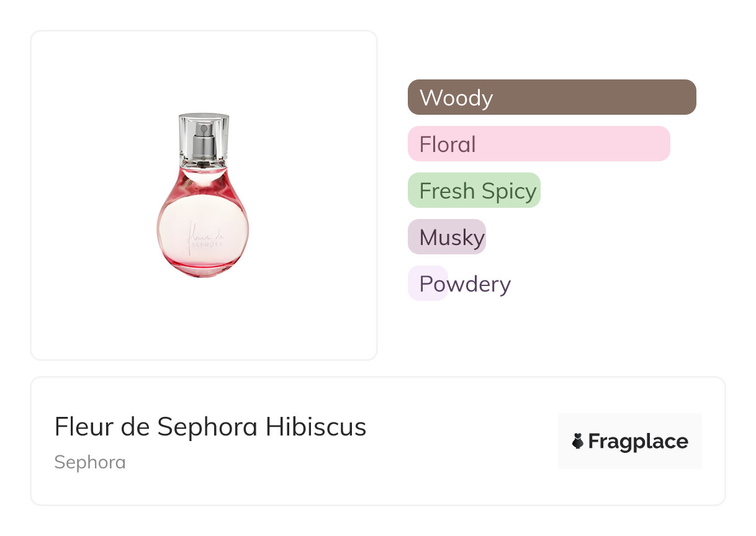The width and height of the screenshot is (756, 536).
Task: Click the Woody text label
Action: (456, 97)
